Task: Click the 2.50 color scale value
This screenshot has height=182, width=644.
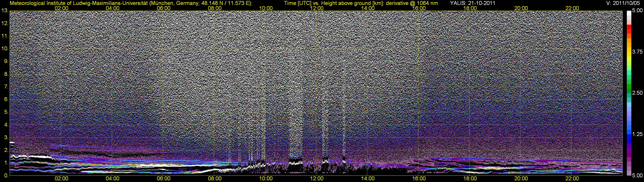Action: (637, 93)
